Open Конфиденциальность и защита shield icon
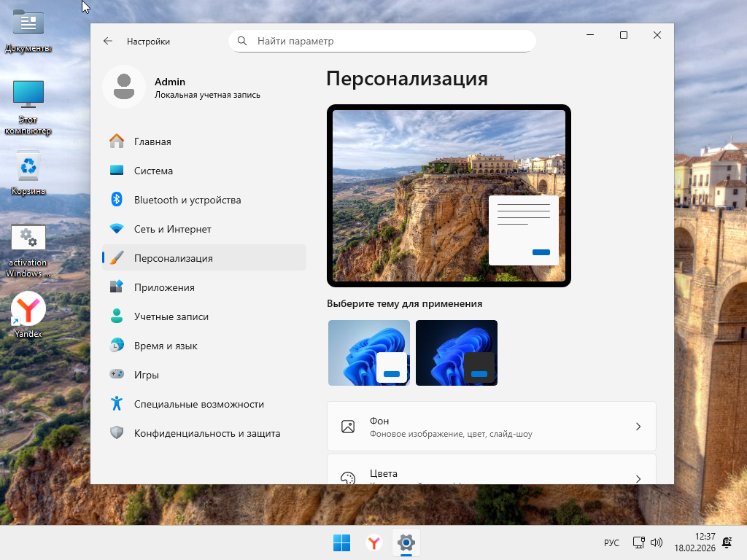The width and height of the screenshot is (747, 560). [x=117, y=433]
